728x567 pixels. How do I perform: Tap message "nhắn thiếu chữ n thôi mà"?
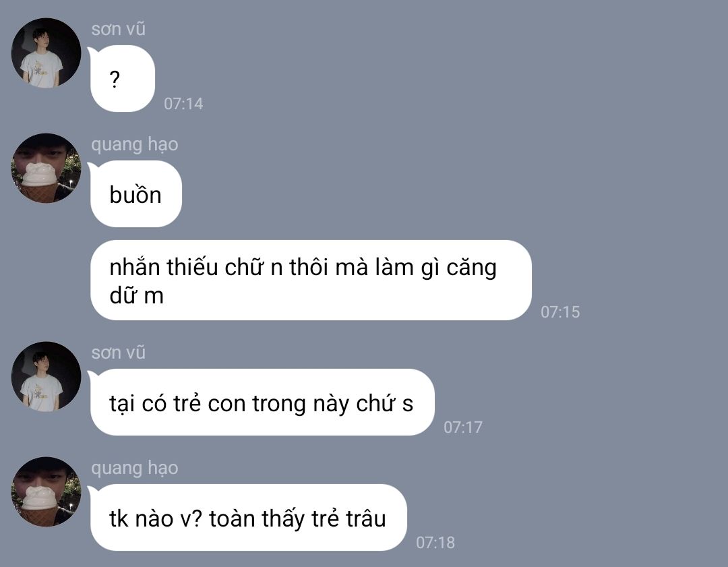(311, 280)
